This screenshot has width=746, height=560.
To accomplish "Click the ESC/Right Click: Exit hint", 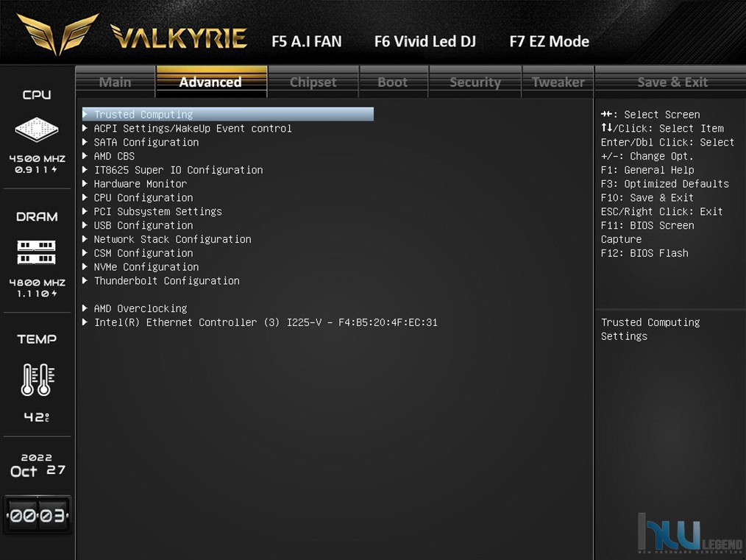I will click(662, 211).
